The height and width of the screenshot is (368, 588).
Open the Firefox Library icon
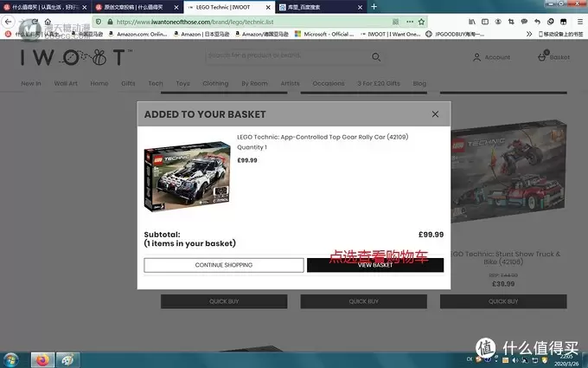coord(472,22)
